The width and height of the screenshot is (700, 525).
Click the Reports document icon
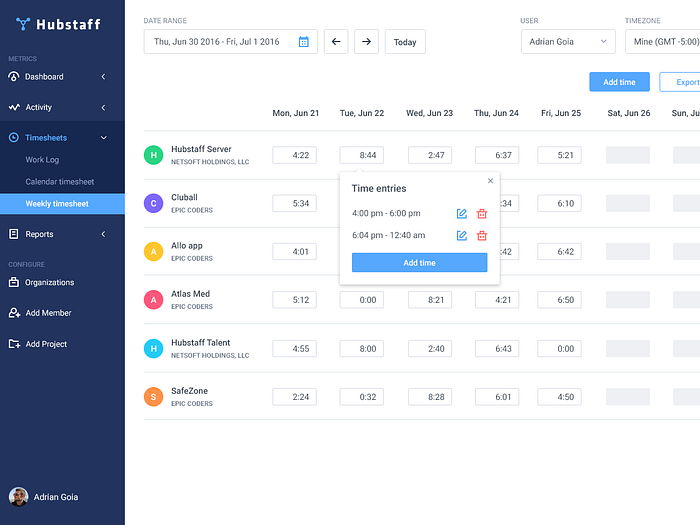point(14,234)
